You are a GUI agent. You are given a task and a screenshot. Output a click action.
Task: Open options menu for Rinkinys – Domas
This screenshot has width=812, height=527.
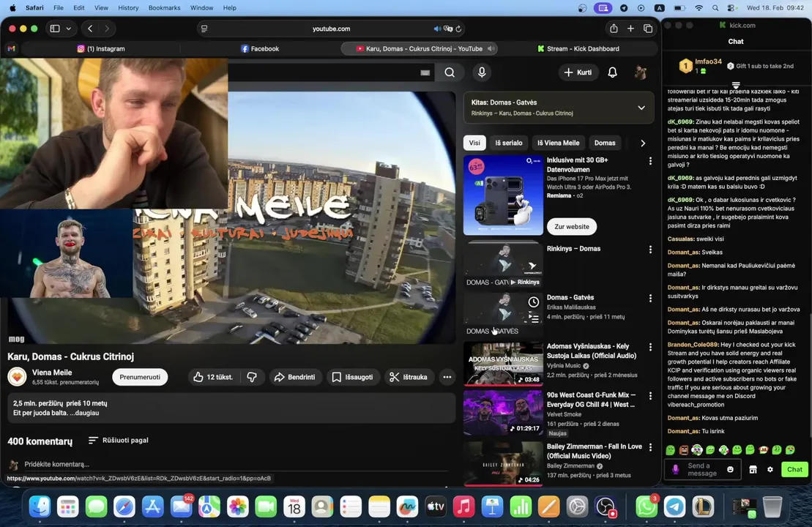coord(650,250)
